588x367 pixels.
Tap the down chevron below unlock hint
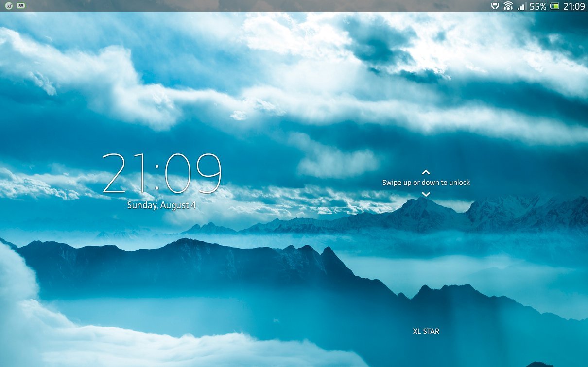click(426, 194)
